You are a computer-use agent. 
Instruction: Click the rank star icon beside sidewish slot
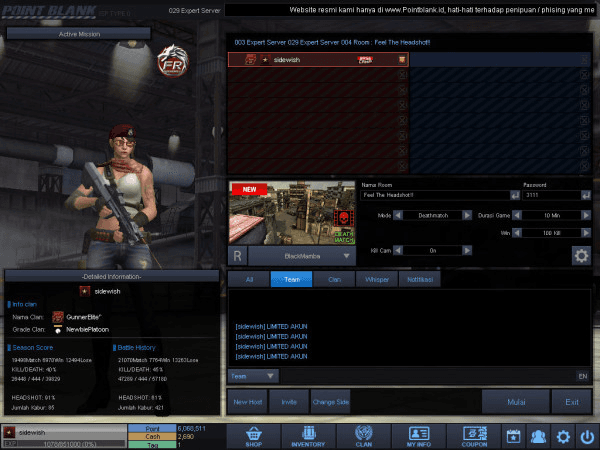[265, 60]
